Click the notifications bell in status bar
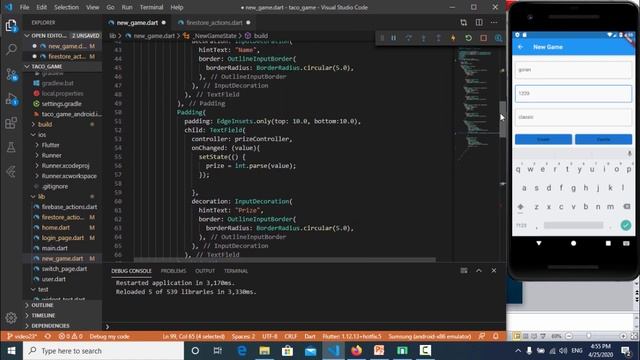 (x=496, y=336)
